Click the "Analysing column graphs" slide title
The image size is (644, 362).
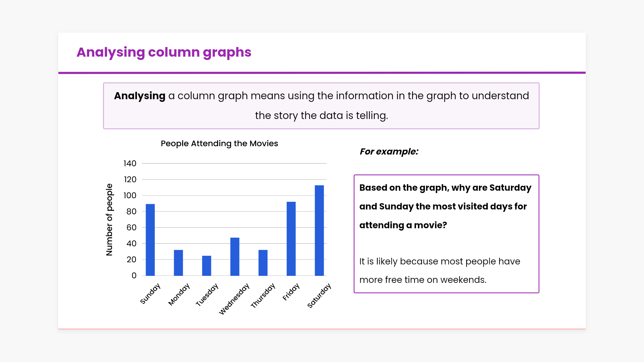[164, 52]
